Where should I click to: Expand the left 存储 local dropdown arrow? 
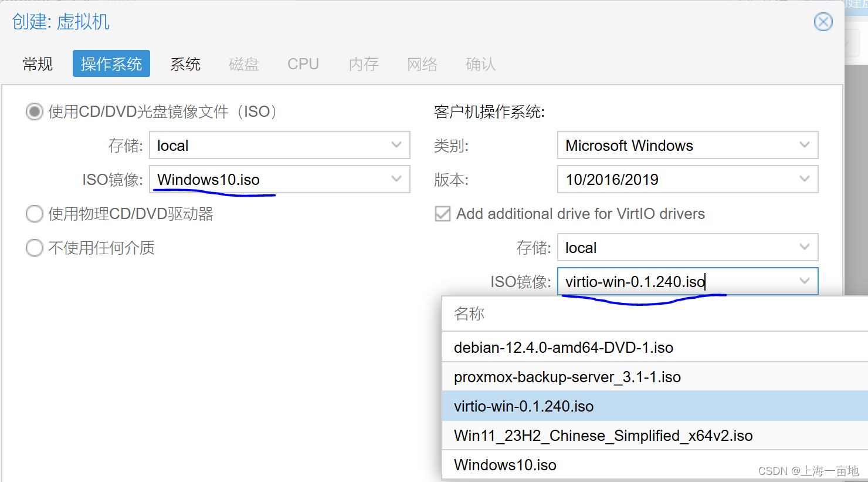pyautogui.click(x=396, y=145)
